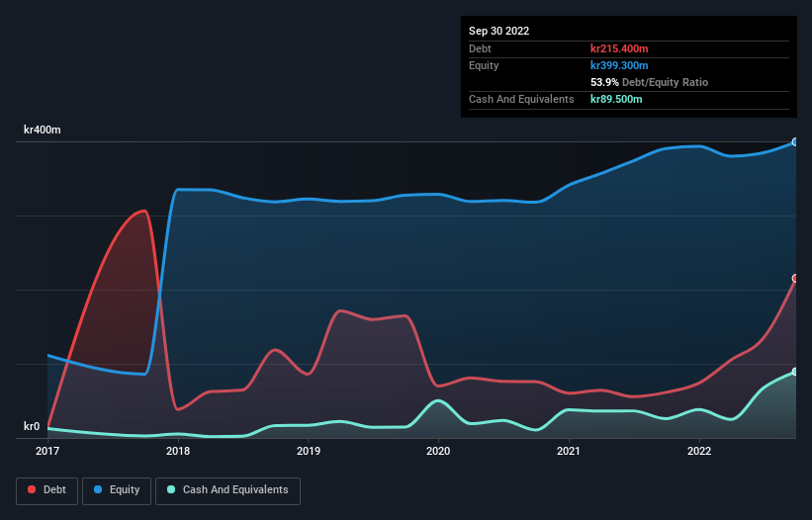The height and width of the screenshot is (520, 812).
Task: Click Cash And Equivalents label in tooltip
Action: click(x=521, y=99)
